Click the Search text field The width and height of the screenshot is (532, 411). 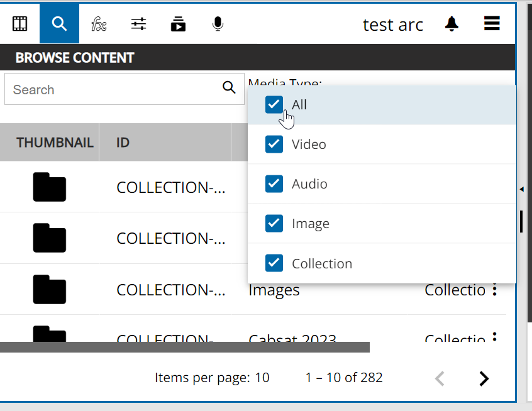coord(113,89)
